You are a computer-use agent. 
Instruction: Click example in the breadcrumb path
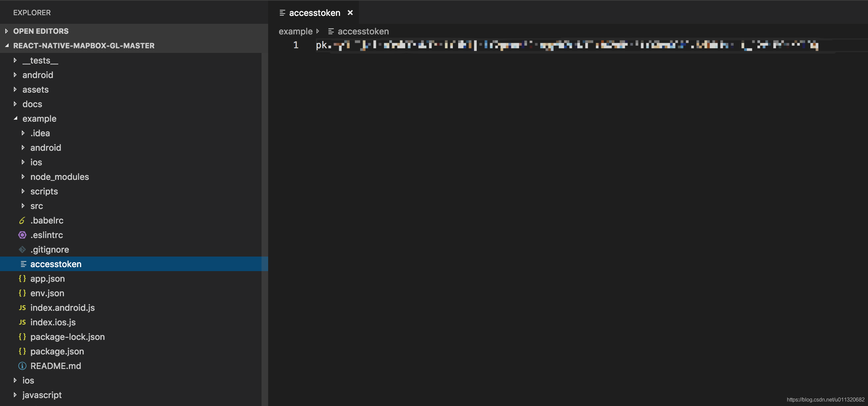click(x=295, y=31)
